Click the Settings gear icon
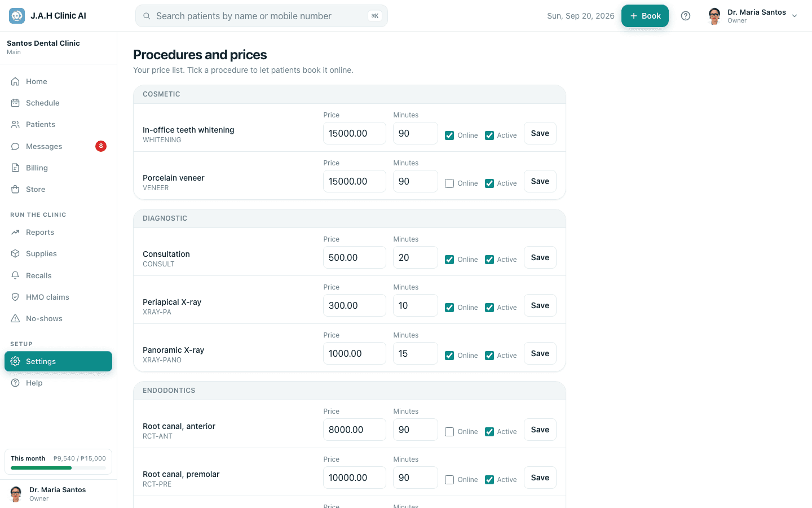 [x=15, y=361]
